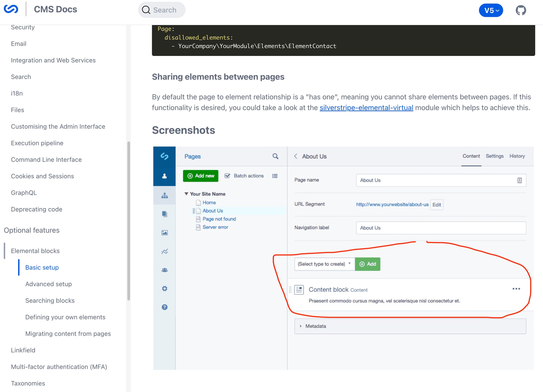Click the search magnifier in Pages panel
Viewport: 543px width, 392px height.
(x=275, y=156)
